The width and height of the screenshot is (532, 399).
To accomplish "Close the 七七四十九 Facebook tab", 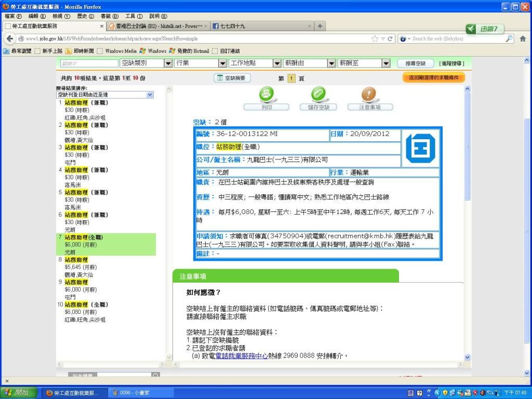I will (310, 26).
